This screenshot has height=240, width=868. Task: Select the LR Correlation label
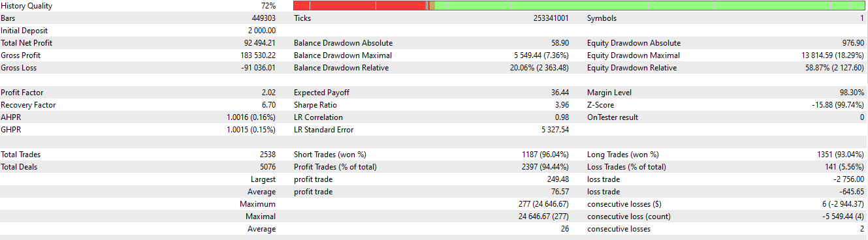click(x=318, y=117)
